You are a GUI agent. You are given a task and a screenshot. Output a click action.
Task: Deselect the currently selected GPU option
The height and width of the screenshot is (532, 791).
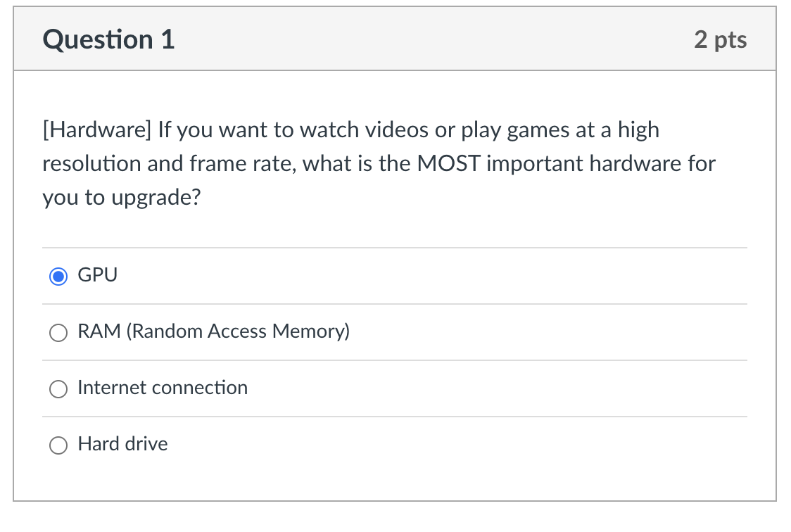click(x=58, y=276)
